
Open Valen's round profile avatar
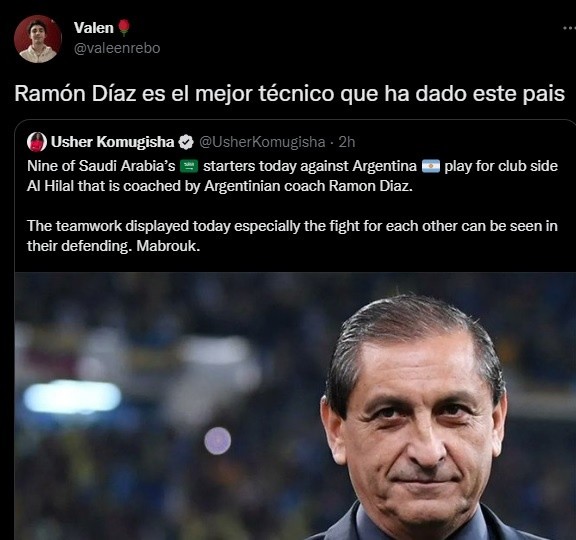(x=38, y=39)
